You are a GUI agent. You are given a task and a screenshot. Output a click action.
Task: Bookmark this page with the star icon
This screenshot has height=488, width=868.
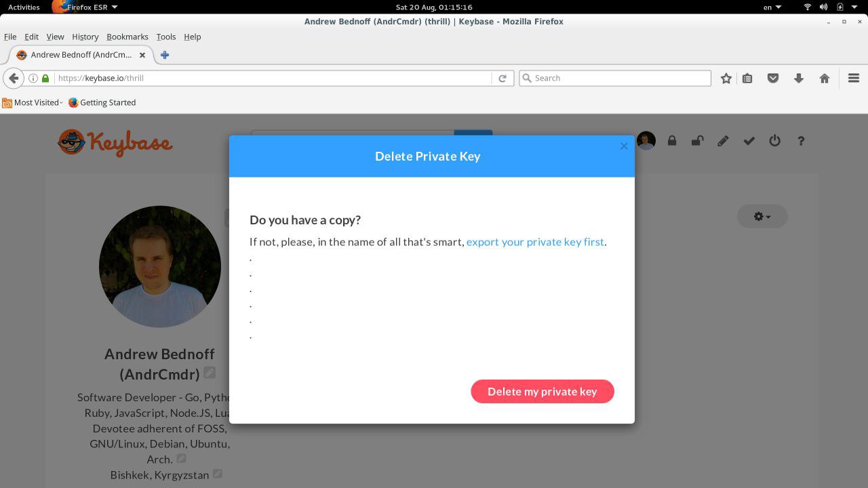[x=726, y=78]
